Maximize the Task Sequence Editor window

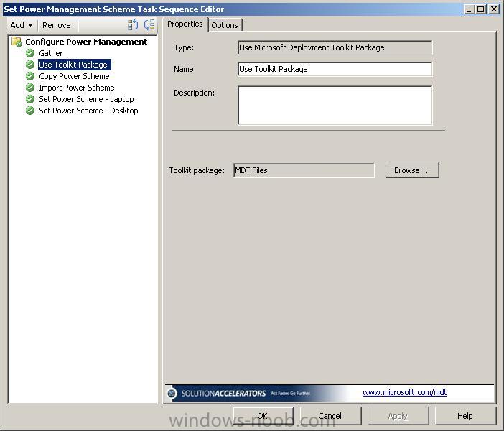point(481,9)
